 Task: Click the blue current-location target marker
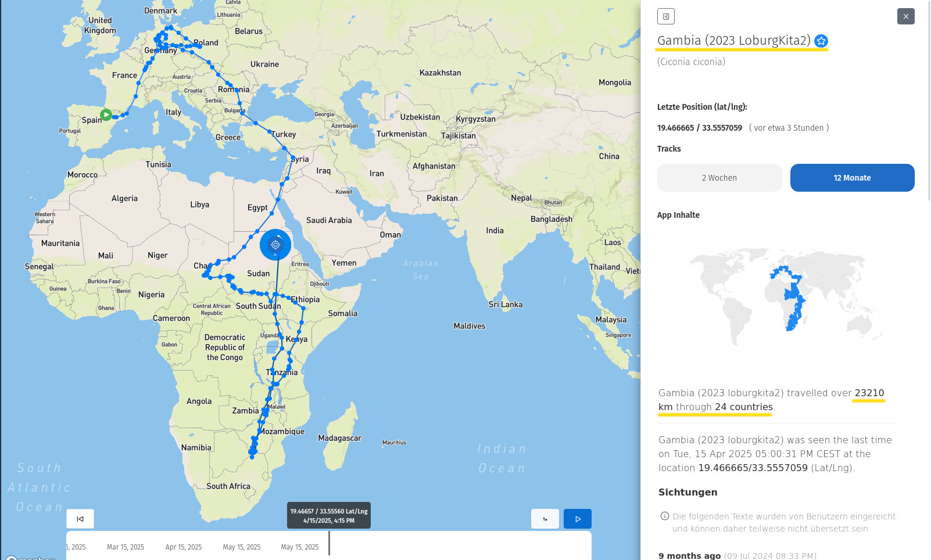tap(275, 245)
